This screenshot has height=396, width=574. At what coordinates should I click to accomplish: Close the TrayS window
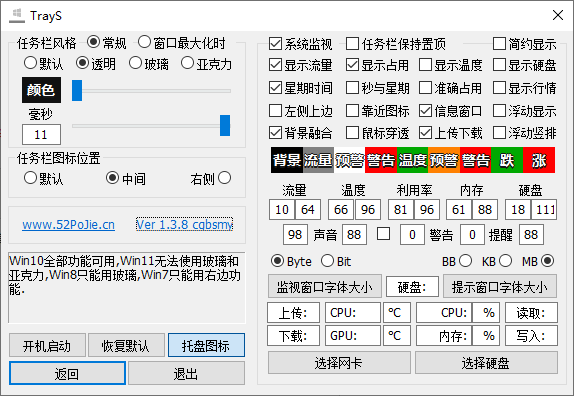tap(558, 15)
